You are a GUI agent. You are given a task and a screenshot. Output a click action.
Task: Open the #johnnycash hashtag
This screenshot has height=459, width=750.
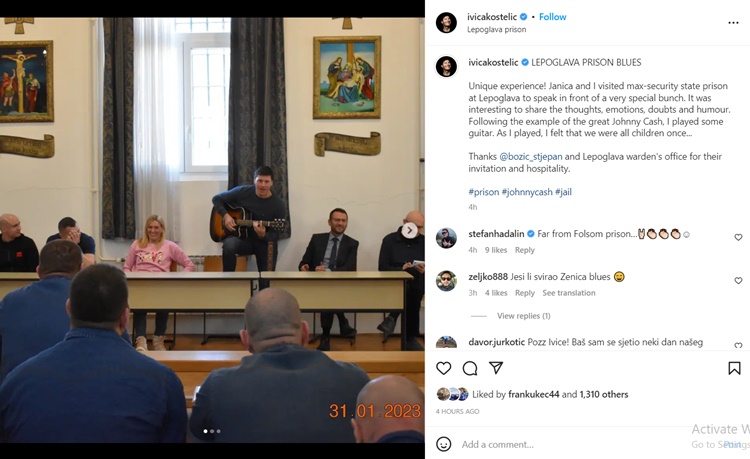tap(527, 192)
